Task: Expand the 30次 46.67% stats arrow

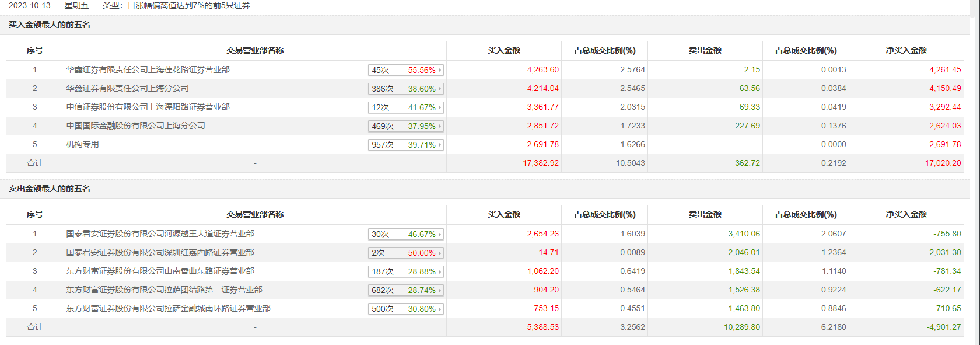Action: coord(440,234)
